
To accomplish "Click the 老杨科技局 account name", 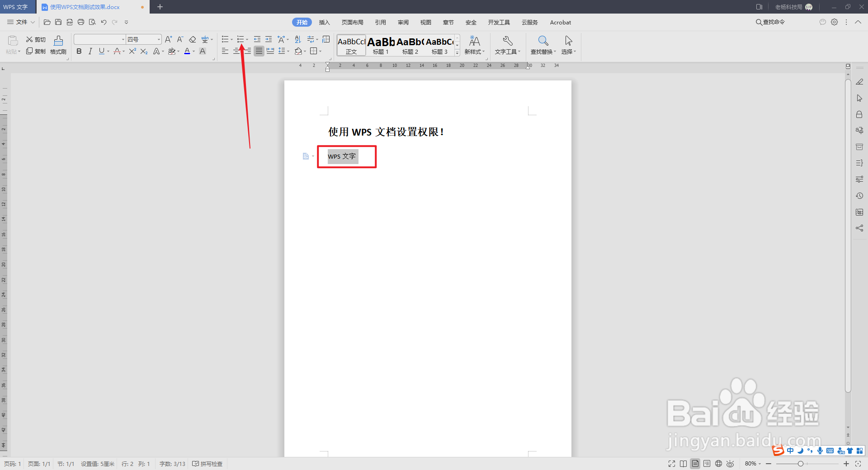I will click(x=788, y=7).
